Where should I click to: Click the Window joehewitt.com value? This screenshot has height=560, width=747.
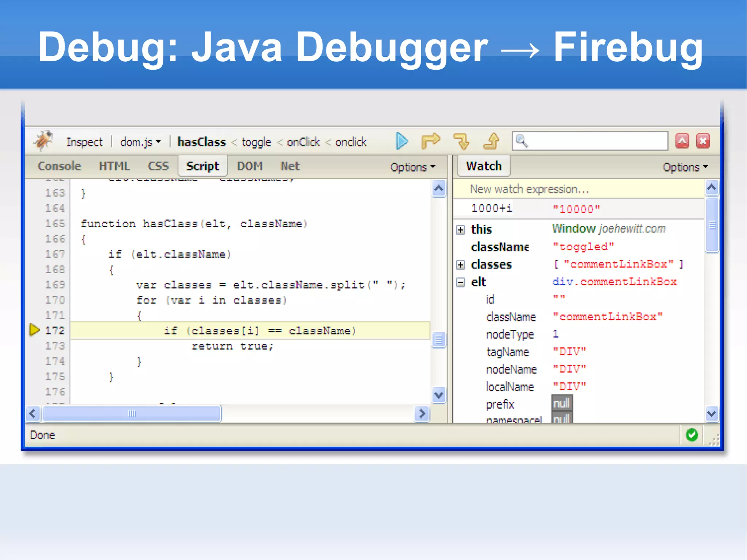point(609,229)
